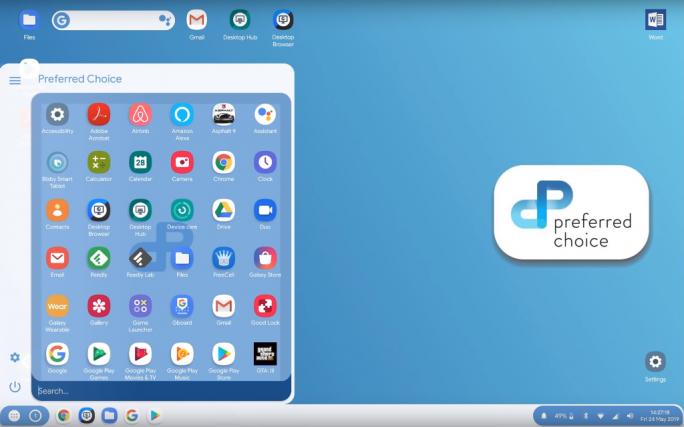The image size is (684, 427).
Task: Open the Game Launcher app
Action: 140,306
